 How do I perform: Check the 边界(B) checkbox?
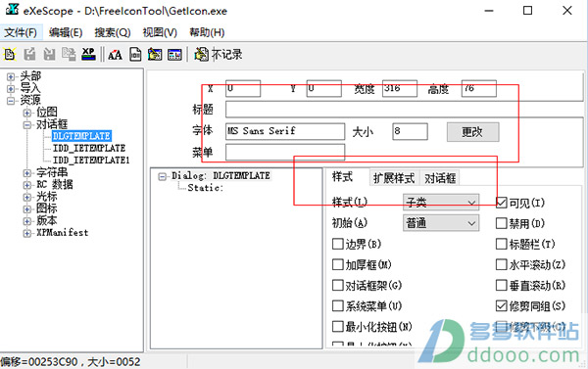coord(338,245)
